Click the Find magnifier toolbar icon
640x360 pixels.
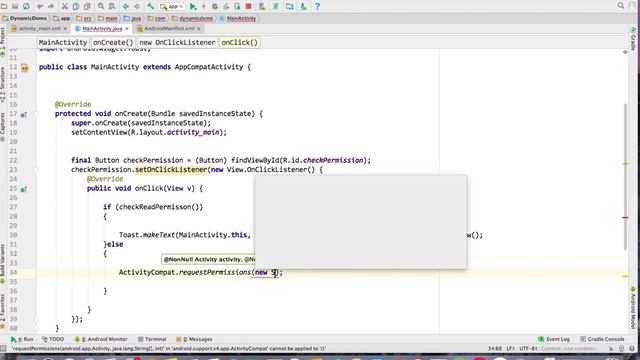[100, 6]
